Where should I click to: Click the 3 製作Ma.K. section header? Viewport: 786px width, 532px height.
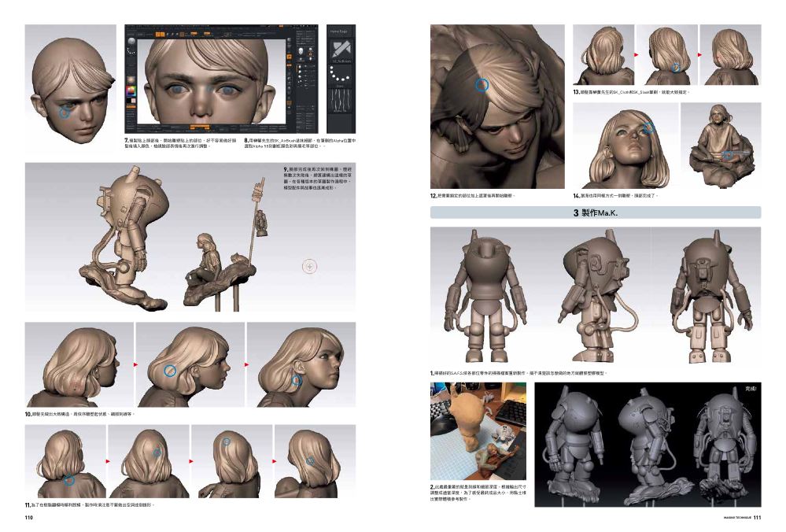(x=596, y=212)
